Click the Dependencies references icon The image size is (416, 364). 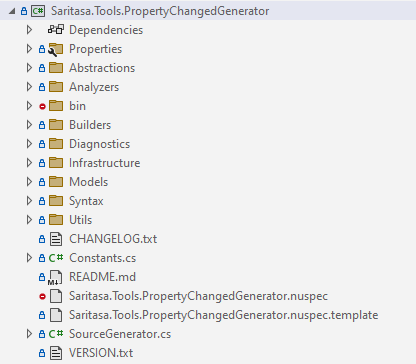(56, 30)
